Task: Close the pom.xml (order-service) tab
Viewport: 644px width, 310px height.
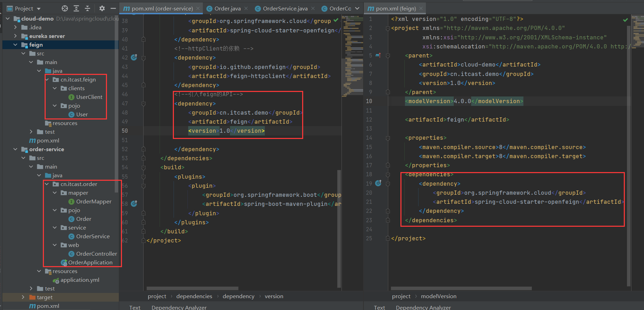Action: pos(198,8)
